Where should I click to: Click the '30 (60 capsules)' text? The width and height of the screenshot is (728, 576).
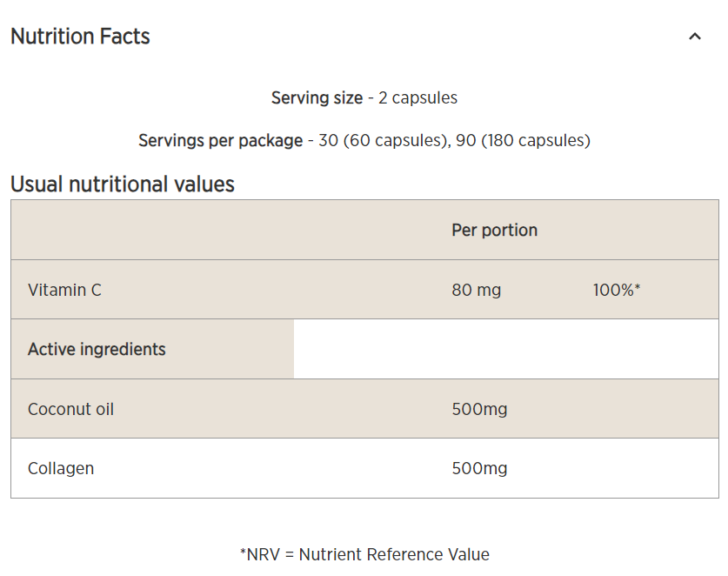click(382, 140)
